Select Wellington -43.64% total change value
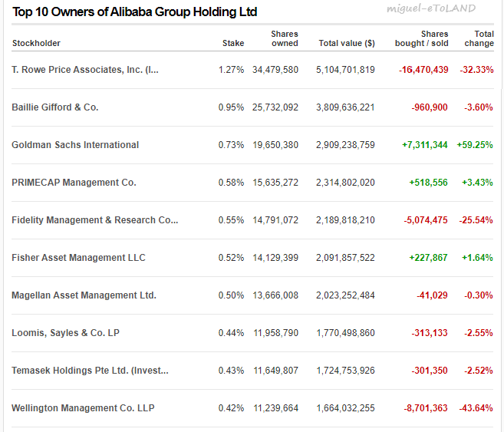504x432 pixels. [x=476, y=408]
